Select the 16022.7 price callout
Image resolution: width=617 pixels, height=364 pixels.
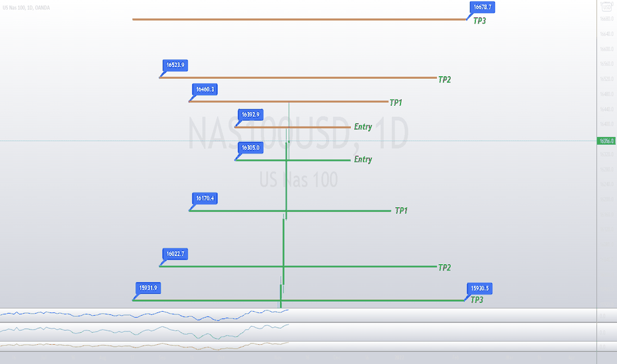175,254
